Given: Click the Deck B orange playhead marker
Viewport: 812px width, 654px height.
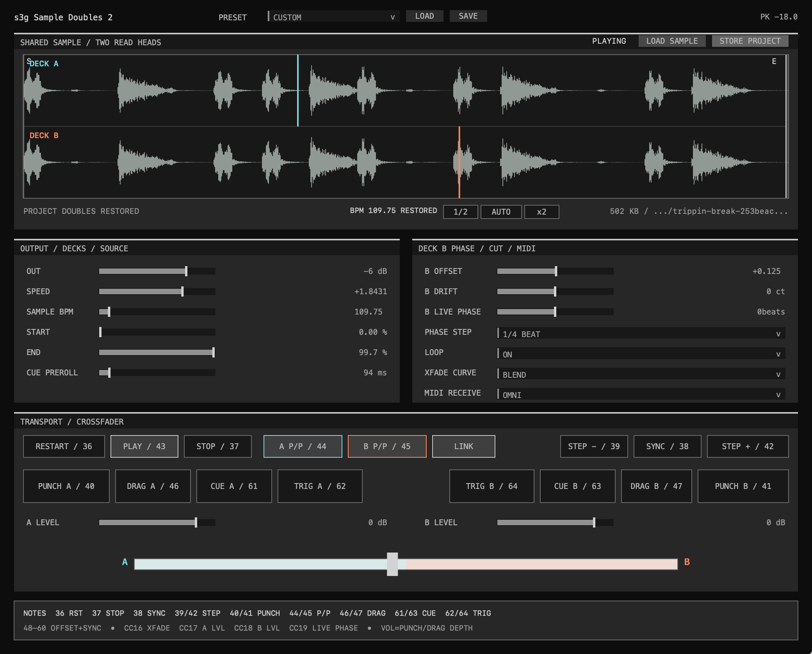Looking at the screenshot, I should [x=459, y=162].
